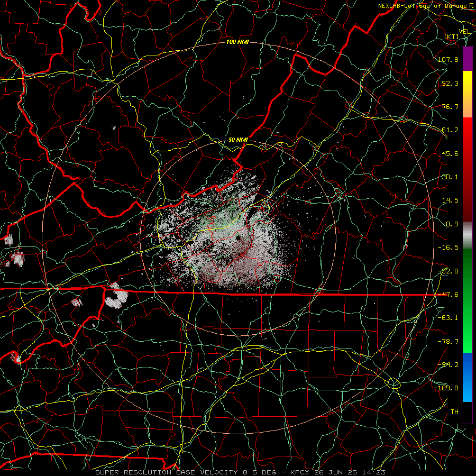Screen dimensions: 476x476
Task: Click the 45.6 velocity scale value
Action: coord(450,153)
